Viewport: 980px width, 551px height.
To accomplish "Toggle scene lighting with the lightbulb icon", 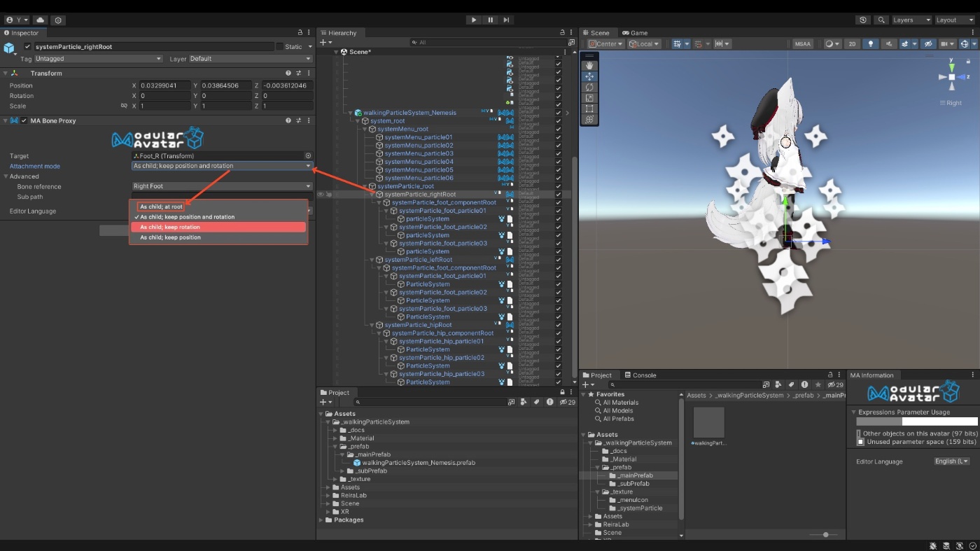I will pyautogui.click(x=871, y=43).
